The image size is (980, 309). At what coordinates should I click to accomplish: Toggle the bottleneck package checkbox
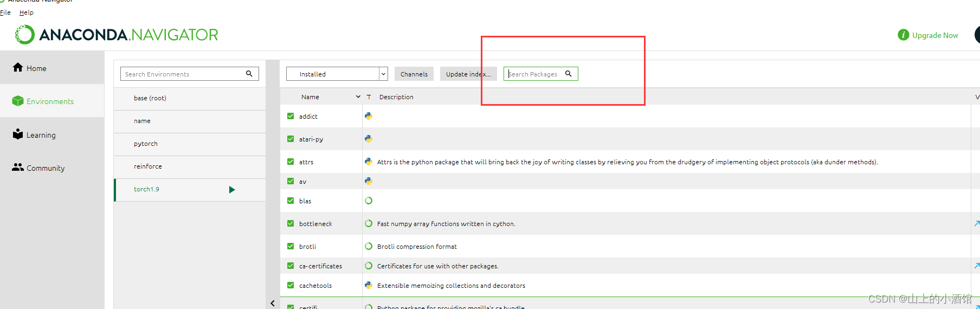291,223
